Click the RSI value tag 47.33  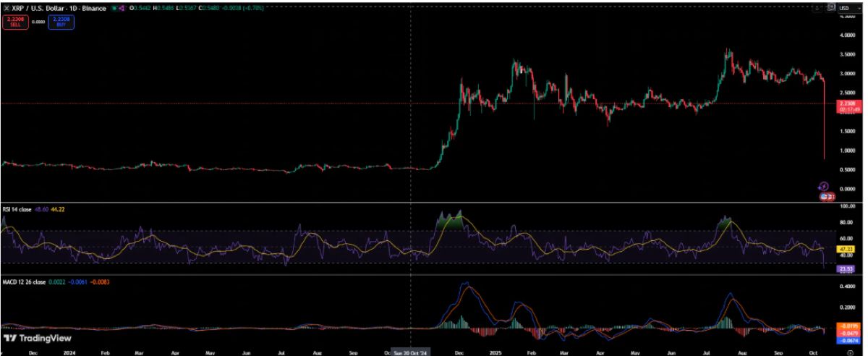846,248
